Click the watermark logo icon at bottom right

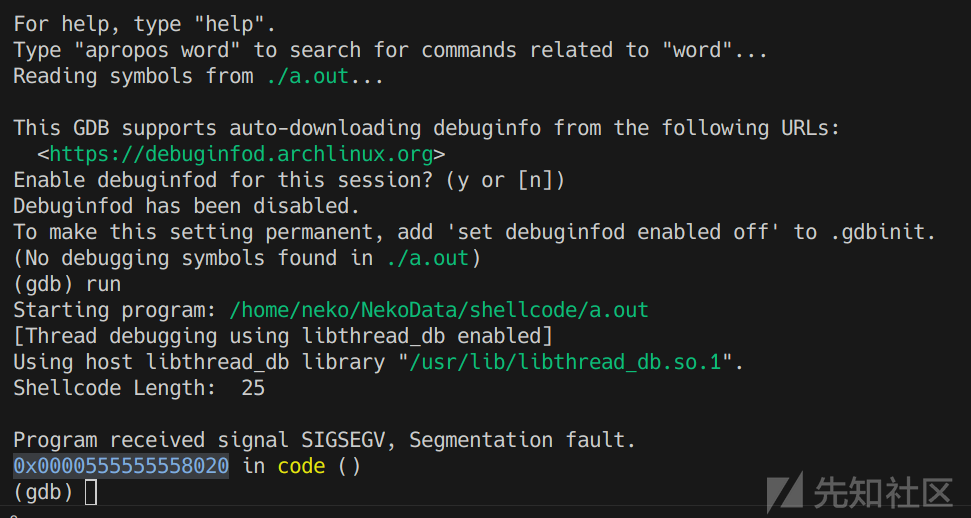[x=785, y=492]
